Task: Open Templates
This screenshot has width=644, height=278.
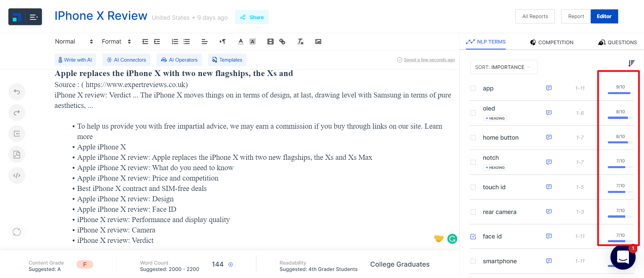Action: tap(227, 60)
